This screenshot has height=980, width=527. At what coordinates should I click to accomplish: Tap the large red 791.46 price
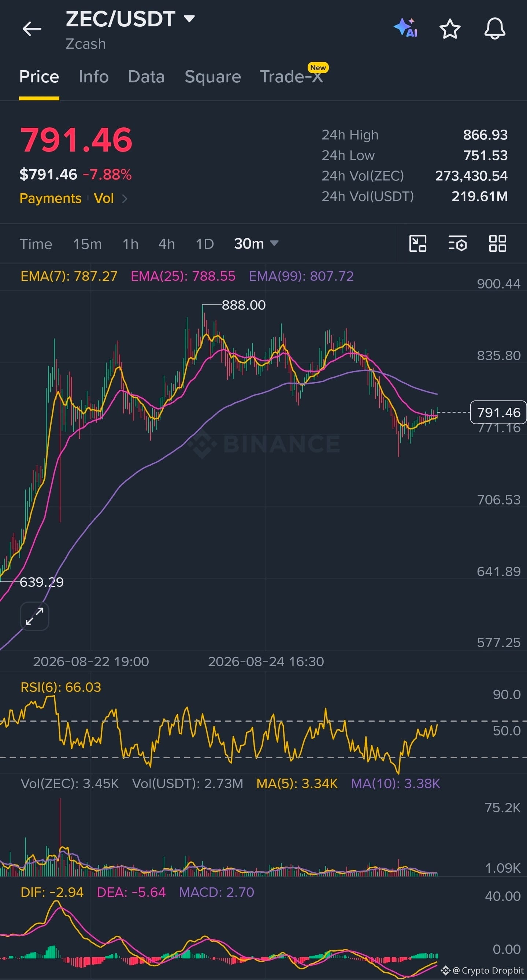[x=76, y=139]
